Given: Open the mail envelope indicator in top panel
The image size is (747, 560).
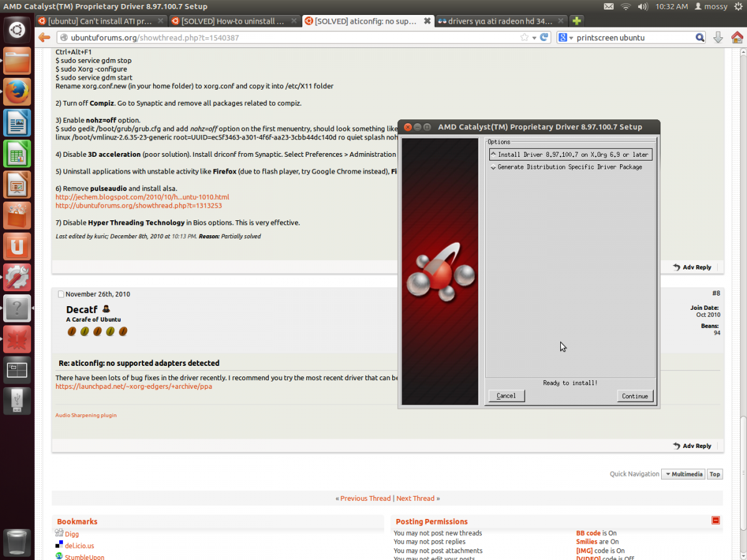Looking at the screenshot, I should click(609, 6).
